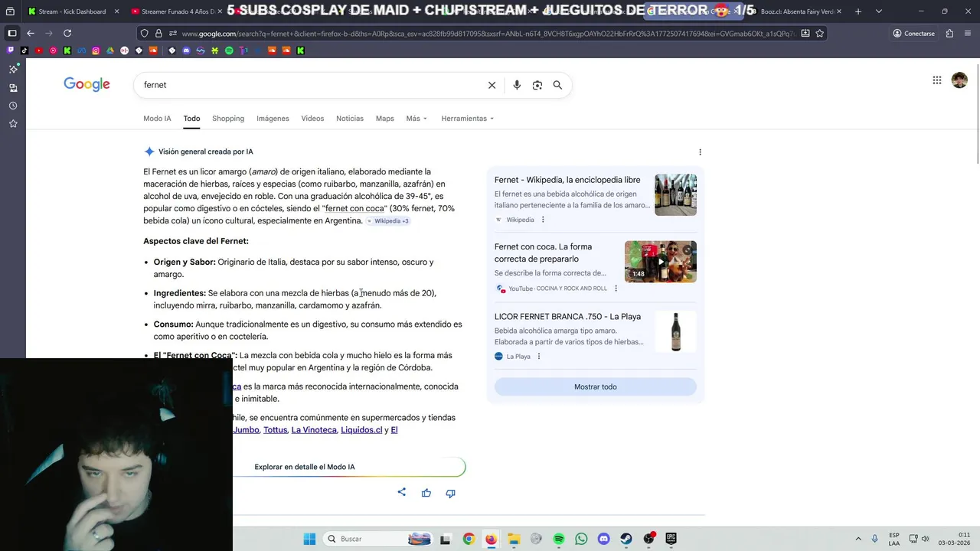Open WhatsApp from the taskbar
The width and height of the screenshot is (980, 551).
pyautogui.click(x=581, y=539)
